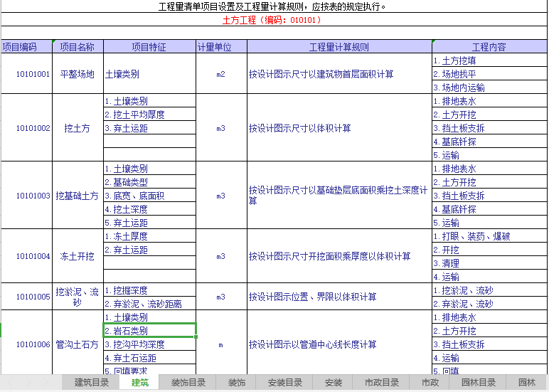The width and height of the screenshot is (549, 392).
Task: Switch to the 园林 sheet tab
Action: (526, 383)
